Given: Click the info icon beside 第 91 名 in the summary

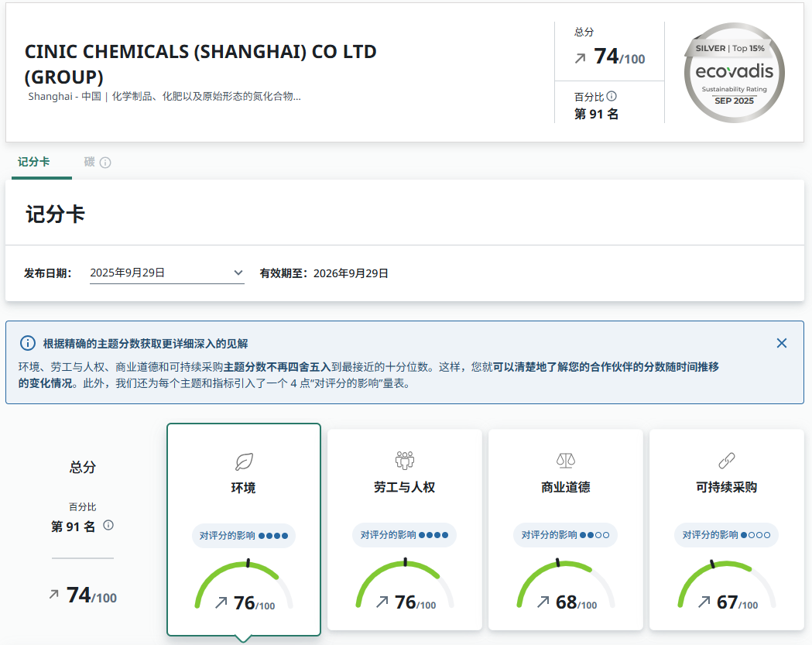Looking at the screenshot, I should pyautogui.click(x=108, y=526).
